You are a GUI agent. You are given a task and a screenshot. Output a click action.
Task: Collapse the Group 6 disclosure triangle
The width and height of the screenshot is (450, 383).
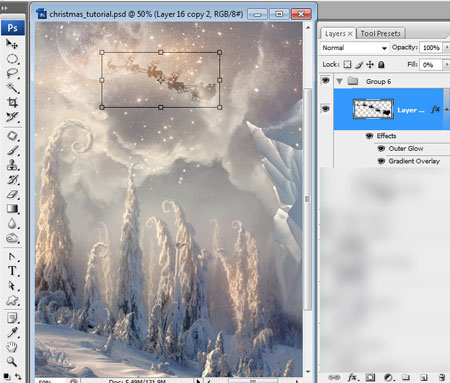339,81
